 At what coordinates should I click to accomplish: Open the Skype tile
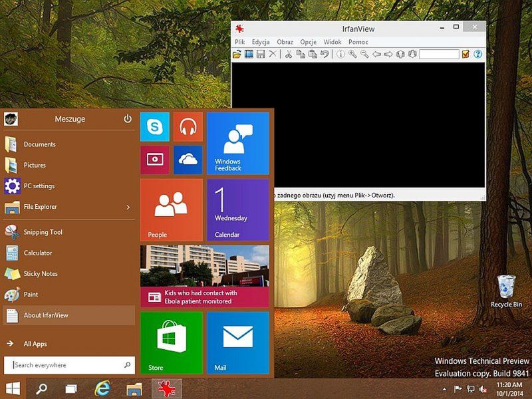155,127
